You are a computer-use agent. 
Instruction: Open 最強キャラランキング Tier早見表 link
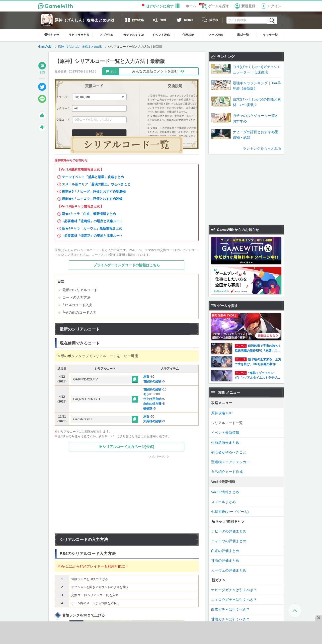pos(257,86)
